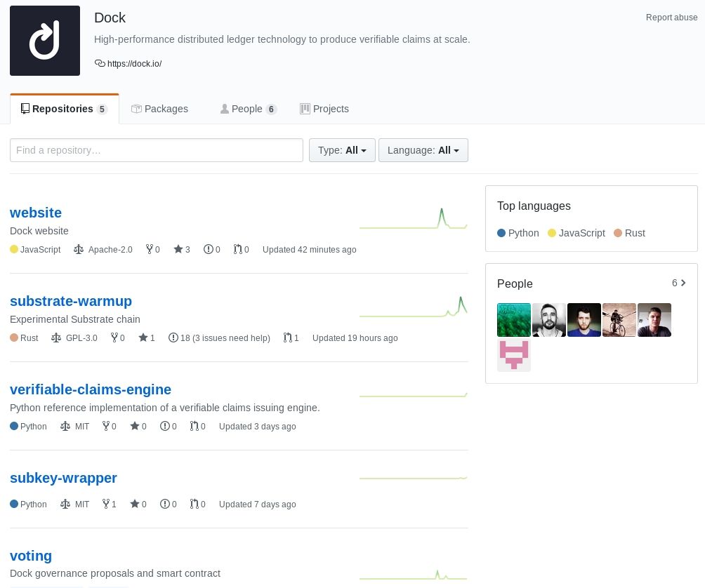The height and width of the screenshot is (588, 705).
Task: Open the Language: All dropdown
Action: (x=423, y=150)
